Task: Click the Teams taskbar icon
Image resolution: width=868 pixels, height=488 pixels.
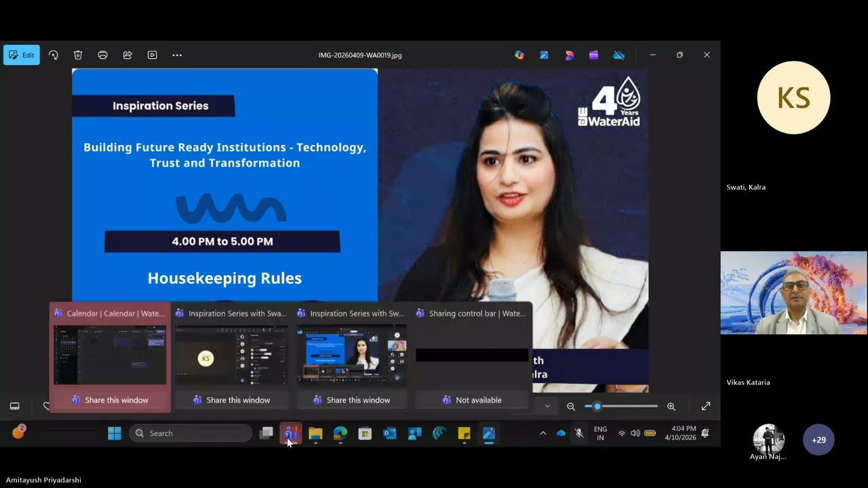Action: point(290,433)
